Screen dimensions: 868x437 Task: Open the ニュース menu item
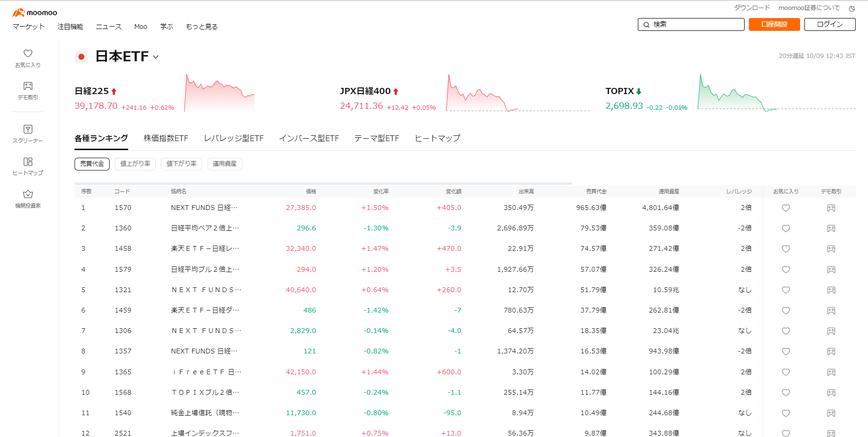click(108, 27)
